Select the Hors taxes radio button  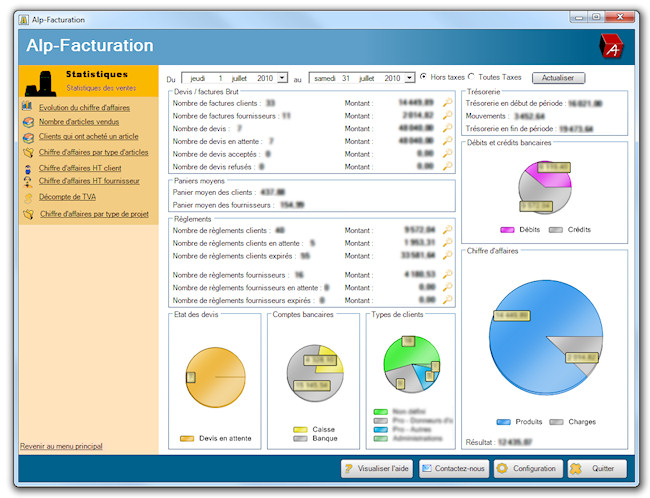424,77
